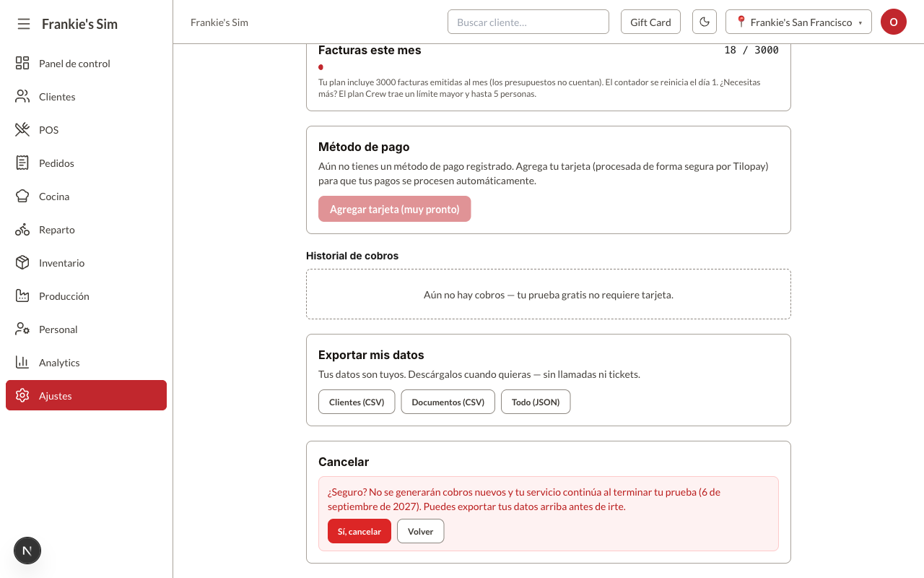
Task: Open the Cocina sidebar item
Action: click(86, 196)
